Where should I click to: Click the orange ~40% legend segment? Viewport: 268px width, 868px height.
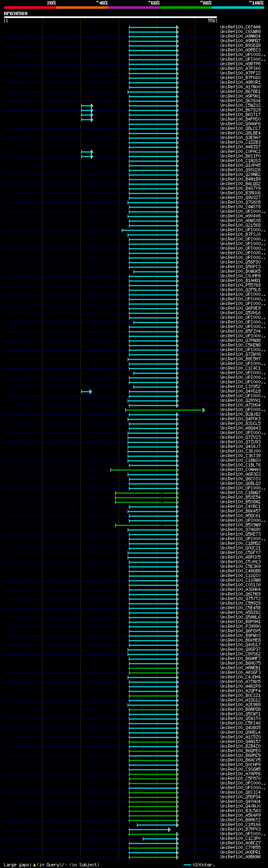tap(82, 7)
